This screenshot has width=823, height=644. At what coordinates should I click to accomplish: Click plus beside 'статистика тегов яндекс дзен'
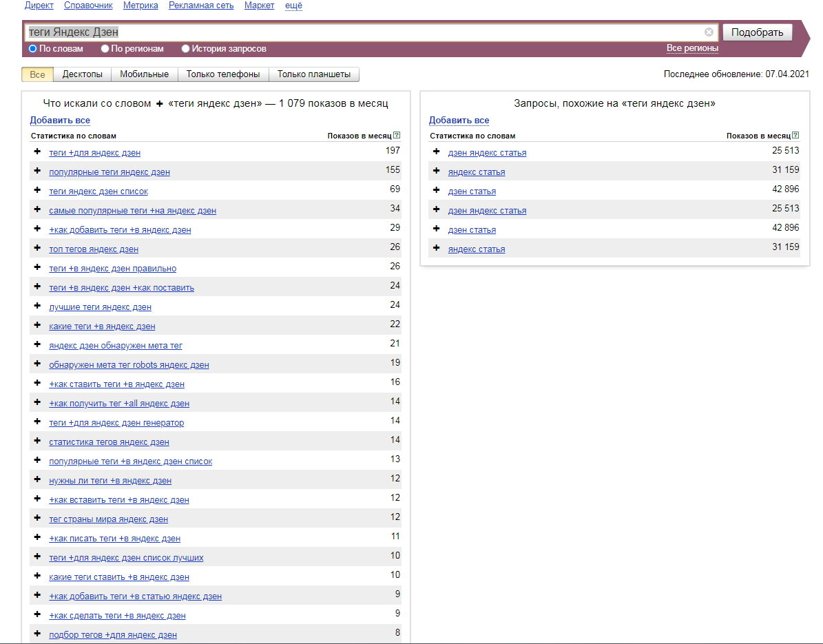pyautogui.click(x=37, y=441)
